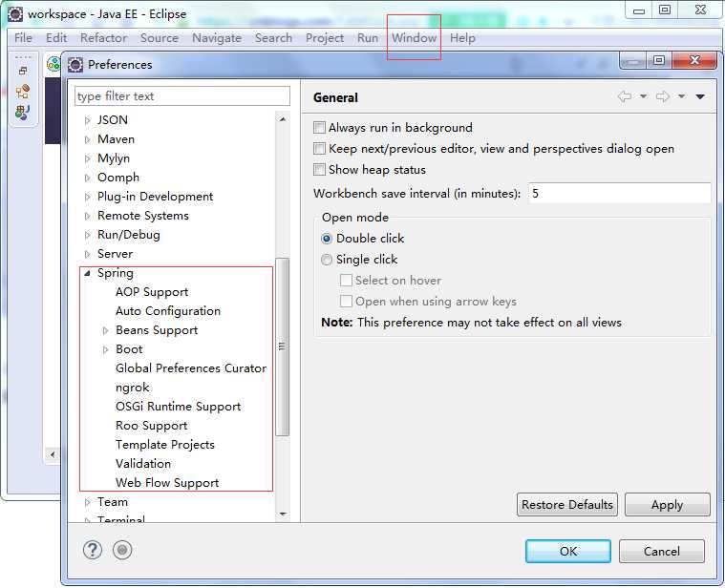This screenshot has height=588, width=725.
Task: Open the File menu
Action: click(x=23, y=38)
